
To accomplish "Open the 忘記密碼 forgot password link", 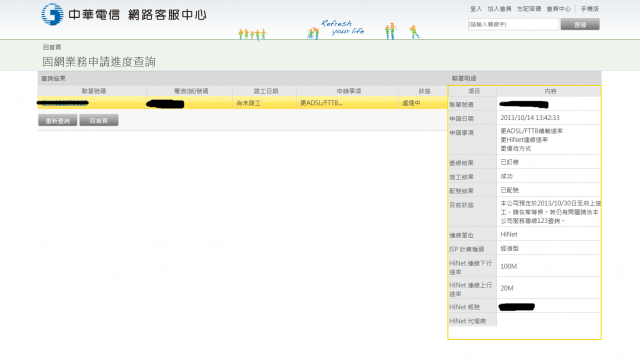I will 529,9.
